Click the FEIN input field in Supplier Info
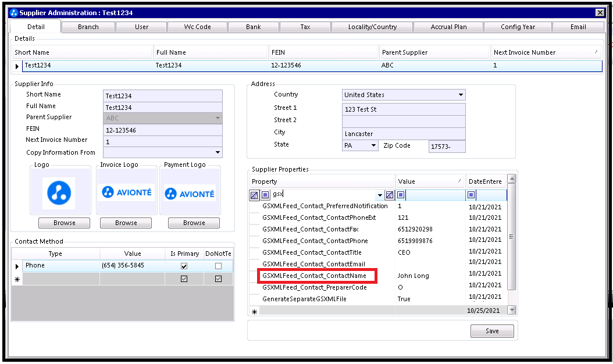This screenshot has width=613, height=364. tap(163, 130)
